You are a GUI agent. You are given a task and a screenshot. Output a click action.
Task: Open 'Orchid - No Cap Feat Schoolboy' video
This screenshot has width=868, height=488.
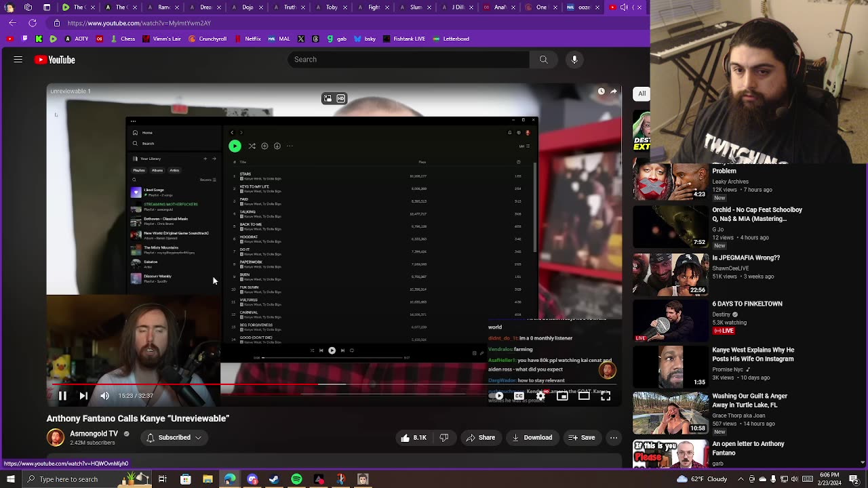click(x=757, y=214)
